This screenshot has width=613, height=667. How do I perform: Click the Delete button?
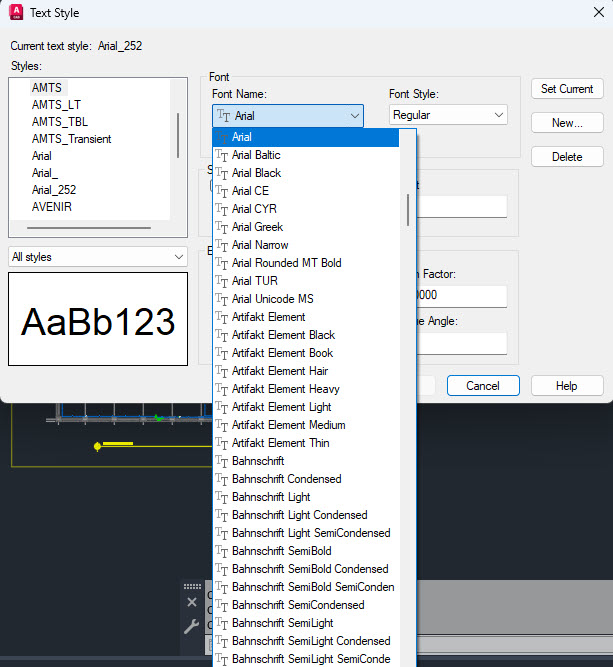coord(567,157)
